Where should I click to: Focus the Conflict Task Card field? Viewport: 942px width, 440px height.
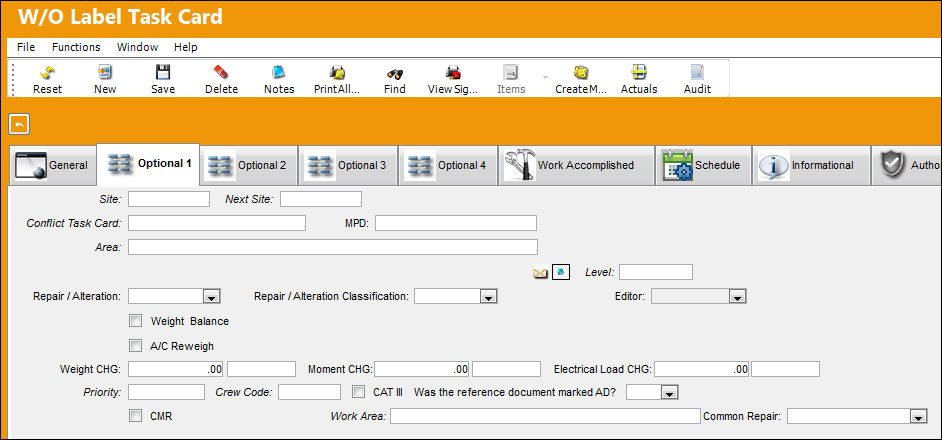[217, 223]
